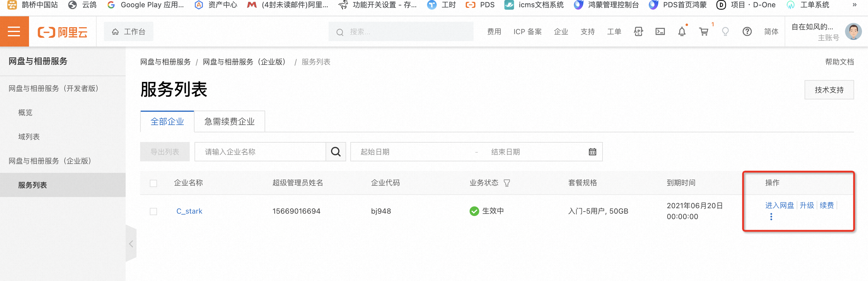Click the expiry date 2021年06月20日
This screenshot has height=281, width=868.
pyautogui.click(x=695, y=205)
